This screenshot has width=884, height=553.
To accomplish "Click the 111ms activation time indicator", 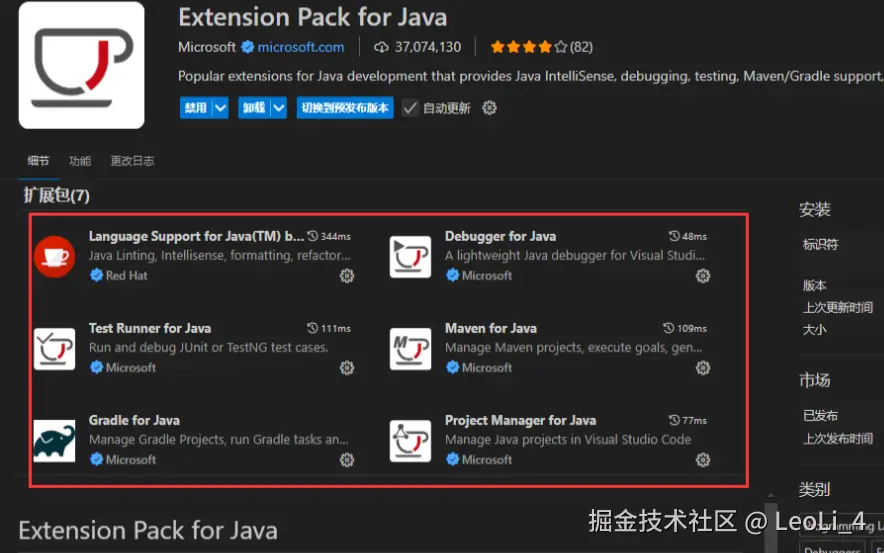I will [329, 328].
